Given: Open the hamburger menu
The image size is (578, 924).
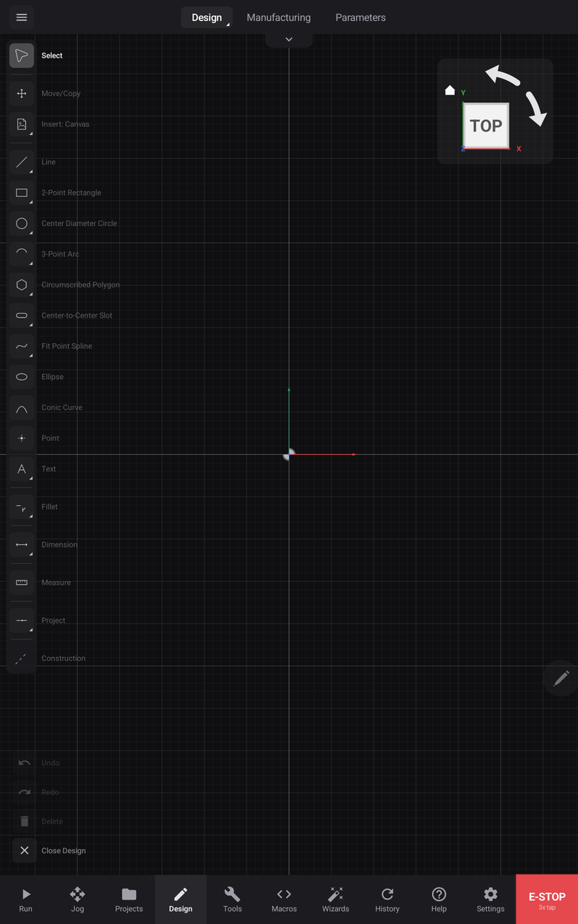Looking at the screenshot, I should (x=22, y=17).
